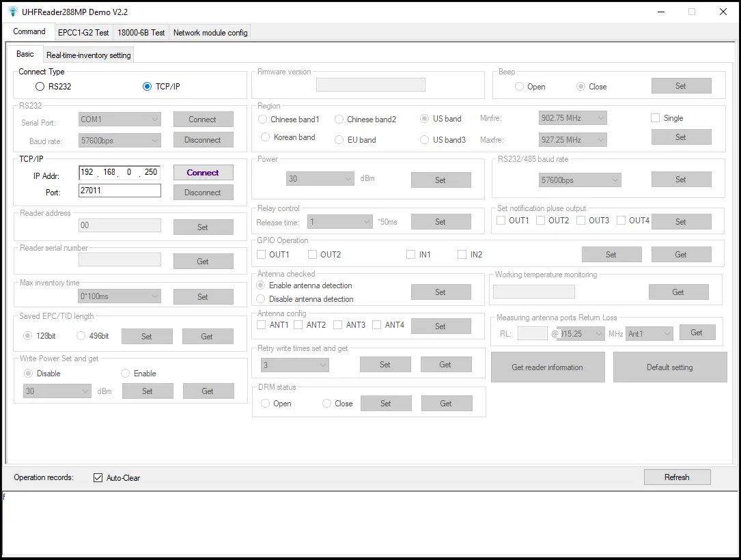Select the RS232 connect type radio button

point(40,87)
